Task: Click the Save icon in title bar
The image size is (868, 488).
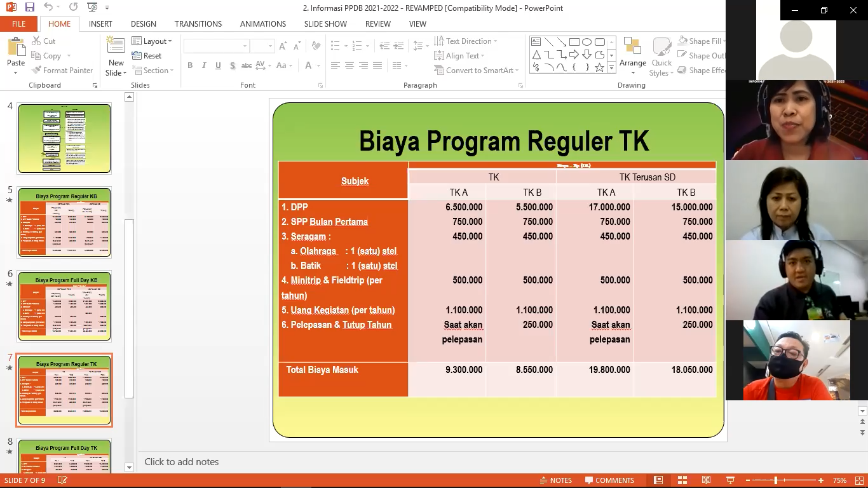Action: point(29,8)
